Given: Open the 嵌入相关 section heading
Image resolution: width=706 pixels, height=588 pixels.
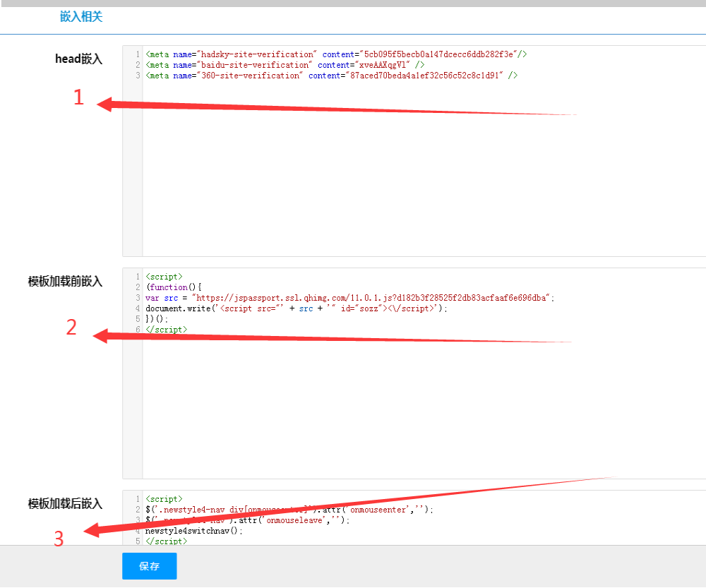Looking at the screenshot, I should click(x=81, y=17).
